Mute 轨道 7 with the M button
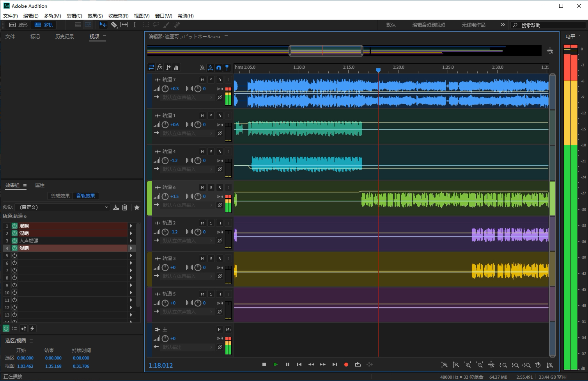The width and height of the screenshot is (588, 381). pos(202,80)
